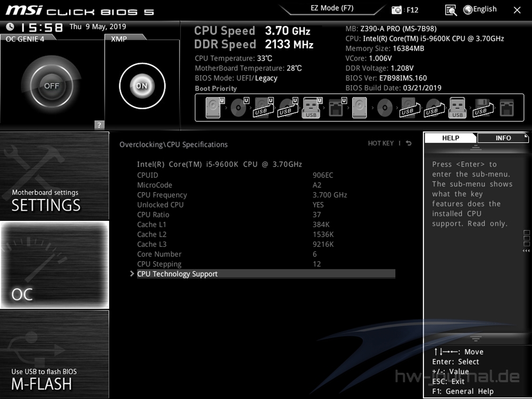Click the Memory Size 16384MB text

(385, 48)
